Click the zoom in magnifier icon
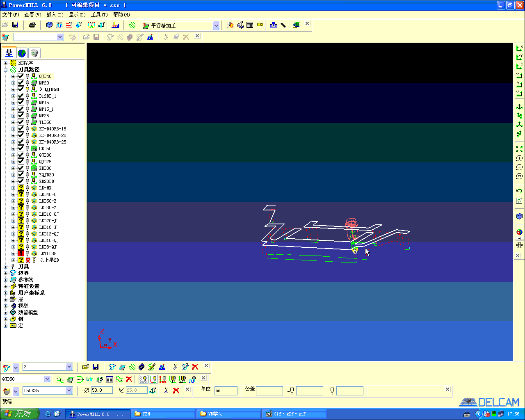 click(519, 158)
